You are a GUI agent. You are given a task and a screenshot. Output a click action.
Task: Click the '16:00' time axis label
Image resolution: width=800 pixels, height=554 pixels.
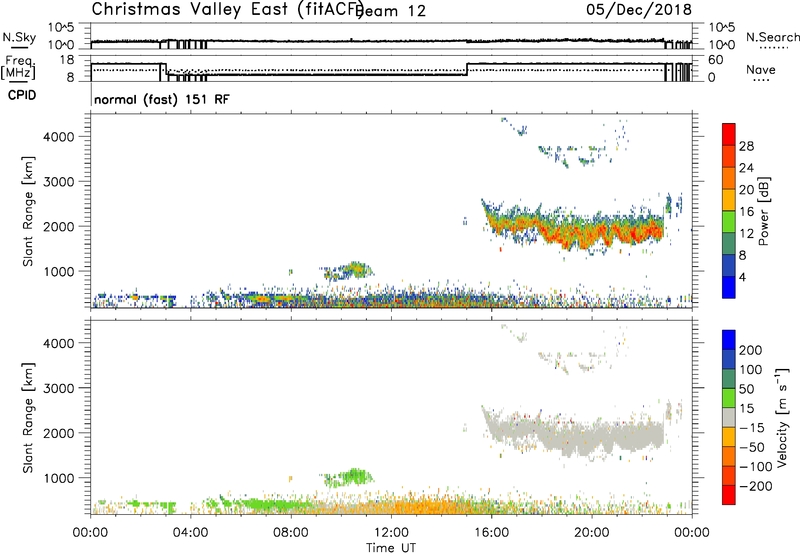click(491, 533)
